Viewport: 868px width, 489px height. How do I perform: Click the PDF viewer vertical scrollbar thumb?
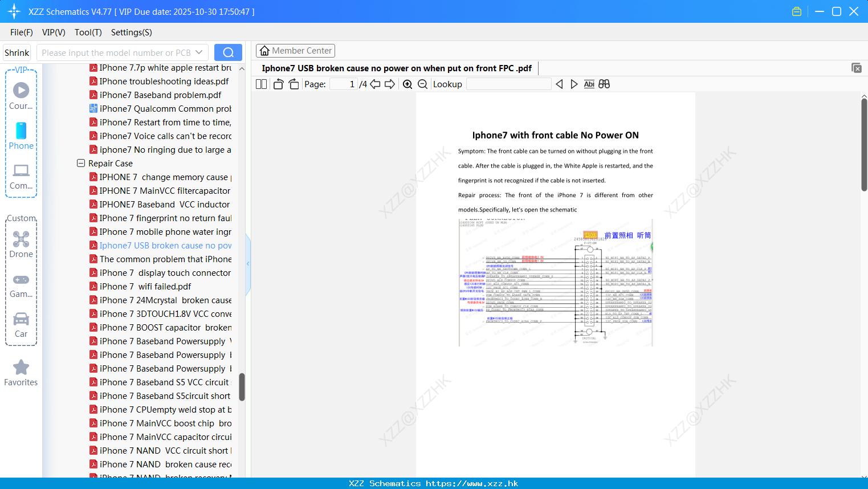[x=864, y=145]
